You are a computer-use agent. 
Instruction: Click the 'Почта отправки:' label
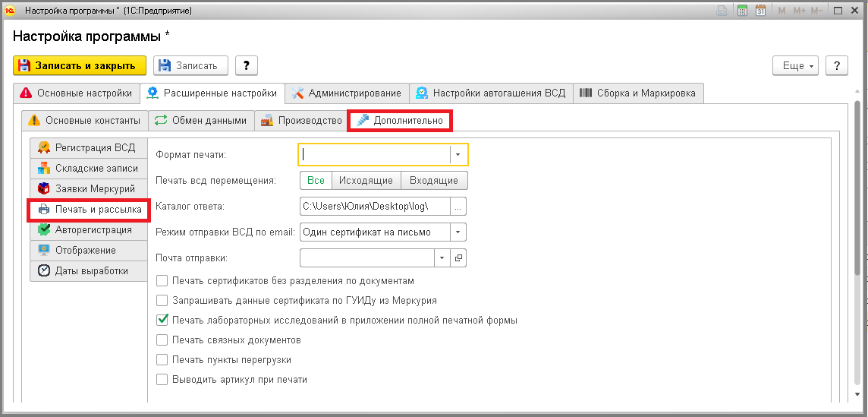tap(191, 257)
